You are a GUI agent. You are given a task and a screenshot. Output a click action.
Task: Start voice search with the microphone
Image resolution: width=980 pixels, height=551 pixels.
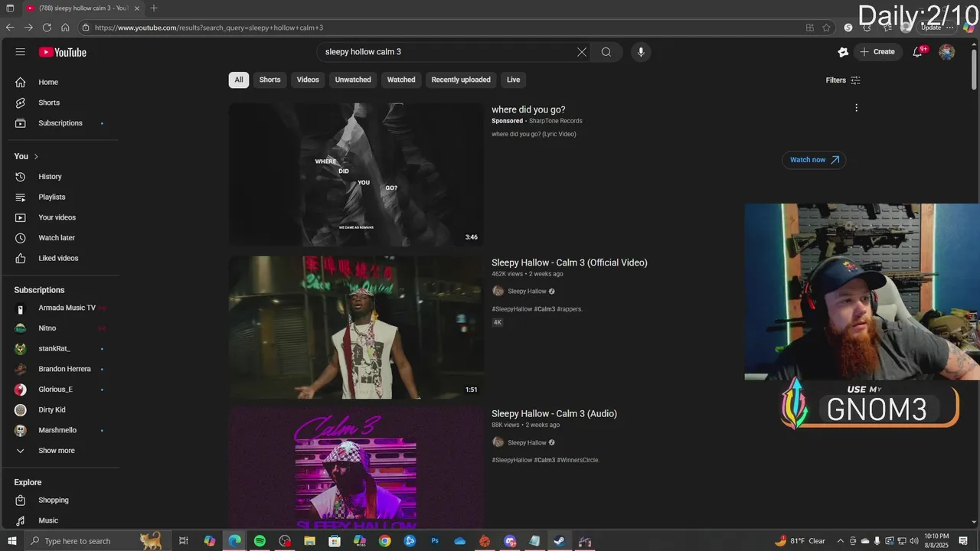point(641,52)
